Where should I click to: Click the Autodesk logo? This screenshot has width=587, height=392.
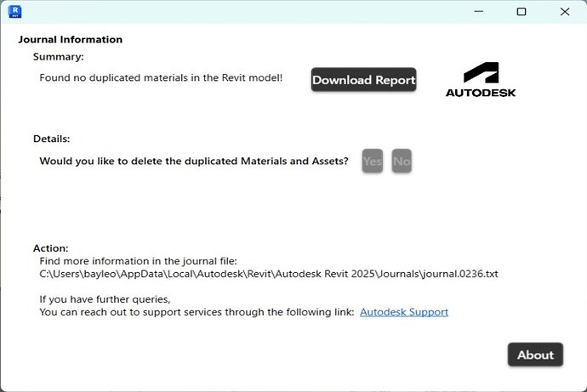click(x=480, y=80)
